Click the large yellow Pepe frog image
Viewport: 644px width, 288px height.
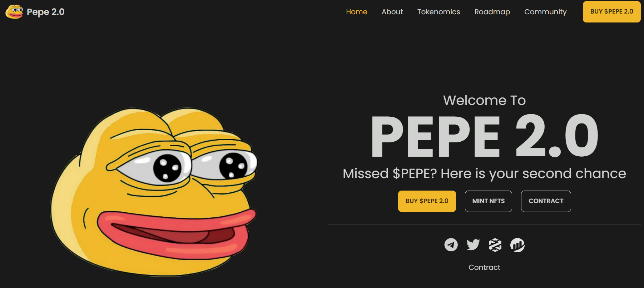click(x=154, y=192)
